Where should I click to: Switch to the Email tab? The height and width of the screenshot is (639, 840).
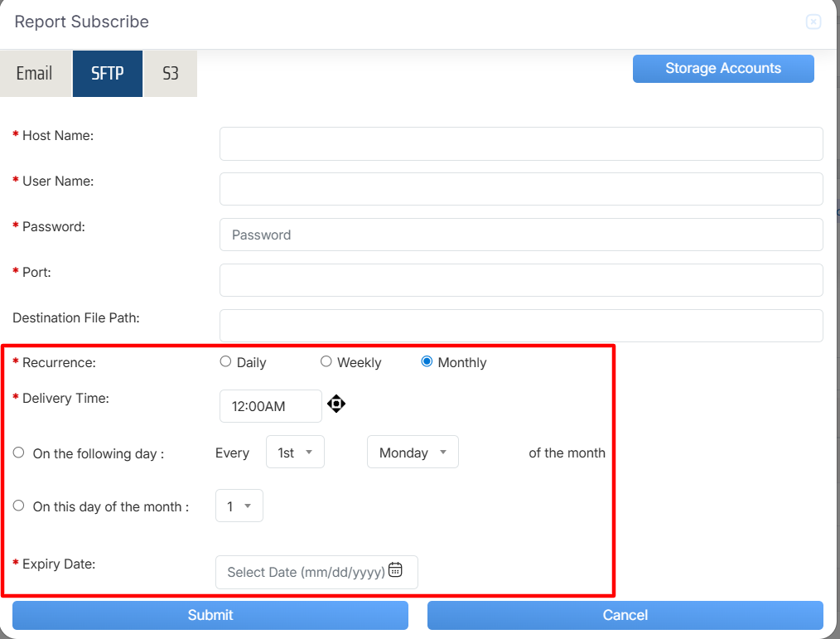(x=35, y=74)
